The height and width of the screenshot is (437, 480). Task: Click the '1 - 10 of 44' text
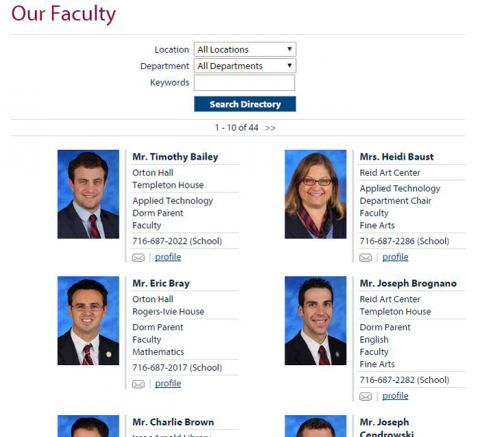point(237,128)
